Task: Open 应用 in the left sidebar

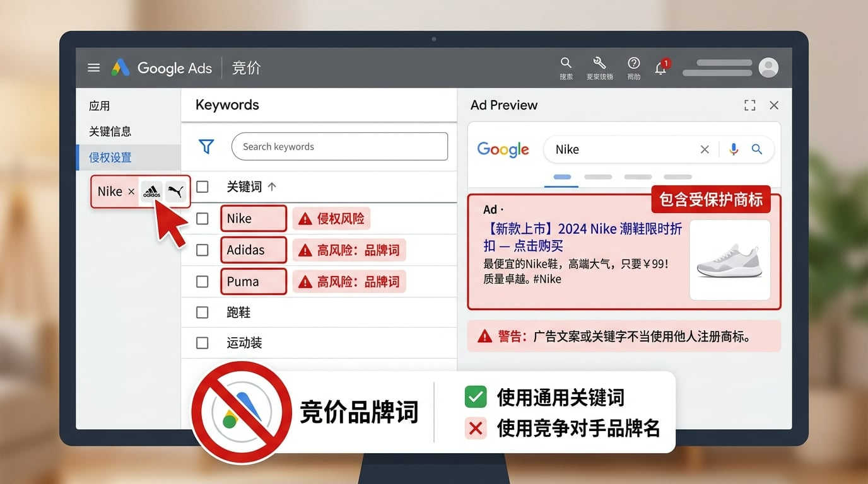Action: pos(100,106)
